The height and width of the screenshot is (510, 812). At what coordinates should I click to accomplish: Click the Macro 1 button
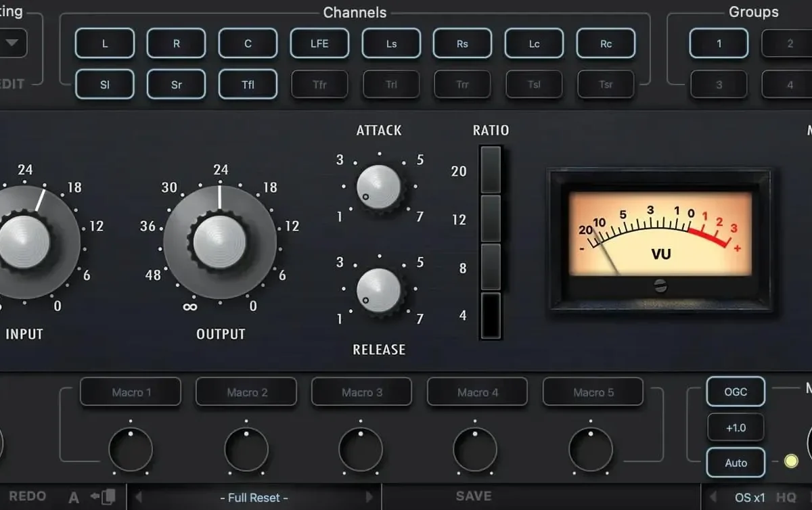[x=131, y=392]
